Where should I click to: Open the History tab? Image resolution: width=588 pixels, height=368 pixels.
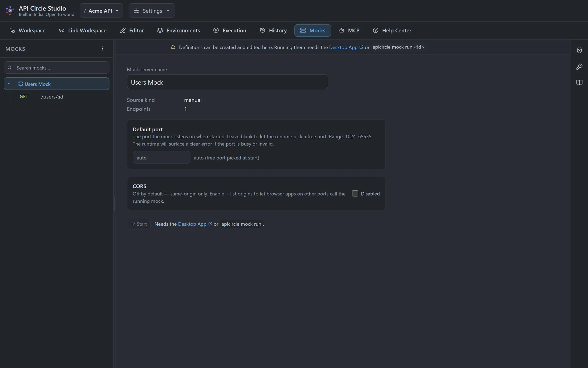click(x=273, y=30)
